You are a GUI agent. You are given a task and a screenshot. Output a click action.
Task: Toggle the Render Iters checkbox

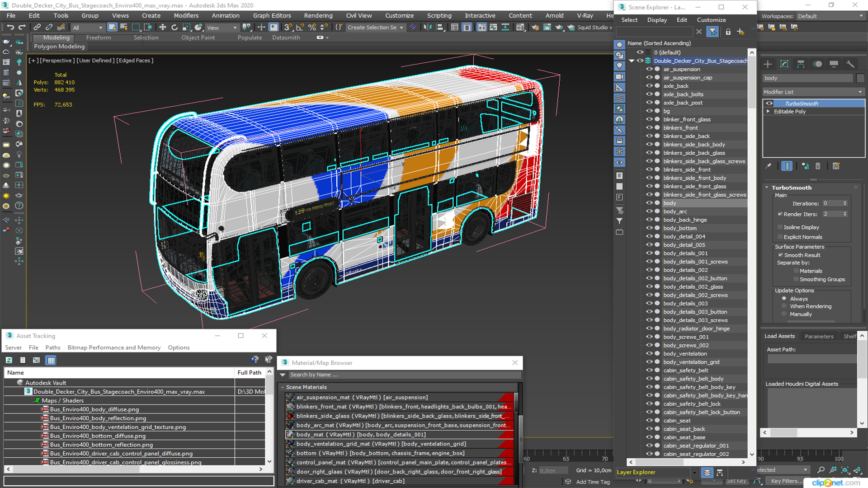coord(780,214)
